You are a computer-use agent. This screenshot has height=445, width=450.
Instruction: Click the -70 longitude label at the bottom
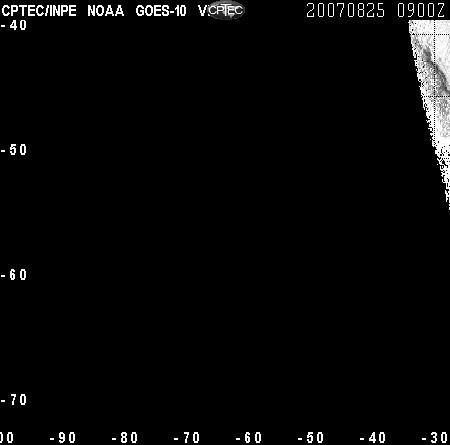[187, 438]
